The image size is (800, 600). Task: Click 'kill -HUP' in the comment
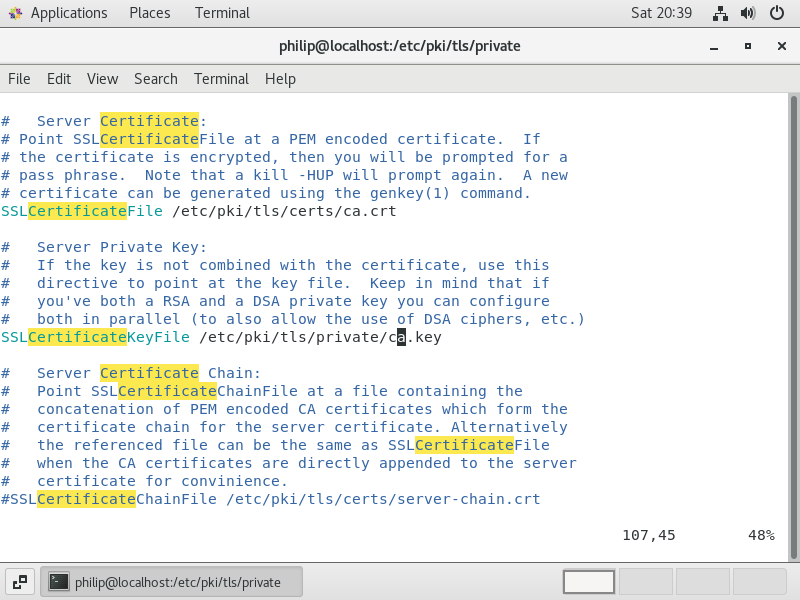pyautogui.click(x=293, y=176)
